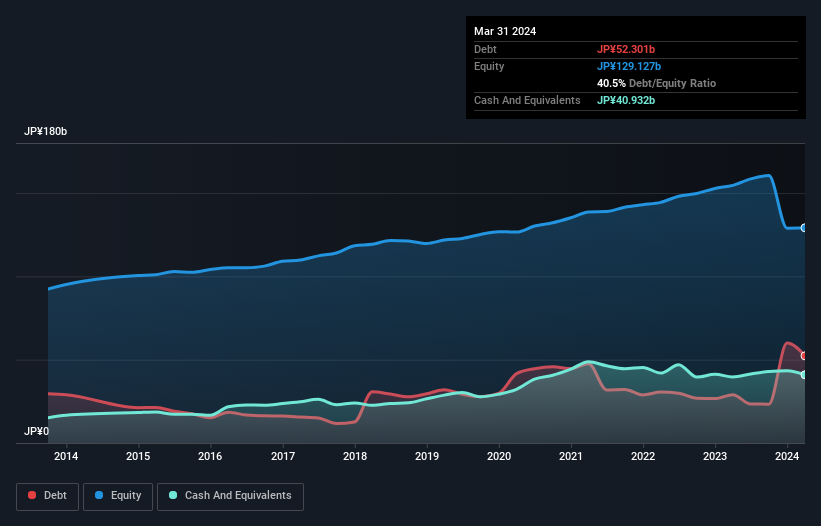Click the Mar 31 2024 tooltip date
Screen dimensions: 821x526
coord(505,31)
